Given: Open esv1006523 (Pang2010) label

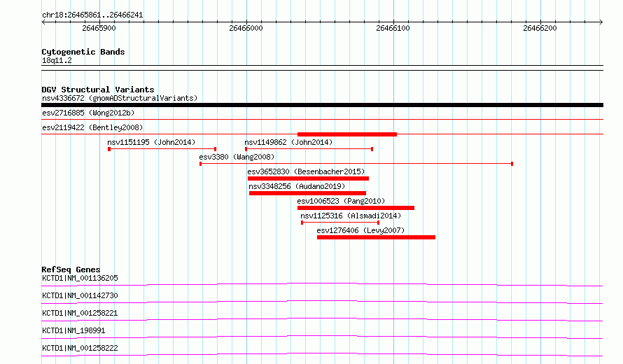Looking at the screenshot, I should coord(341,201).
